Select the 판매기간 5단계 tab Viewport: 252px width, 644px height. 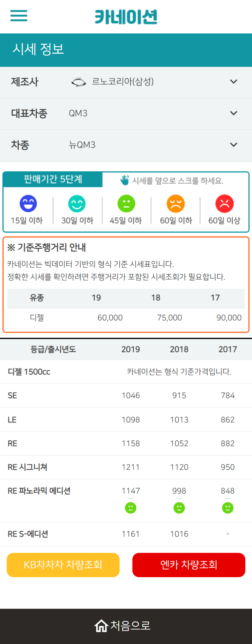[x=53, y=179]
